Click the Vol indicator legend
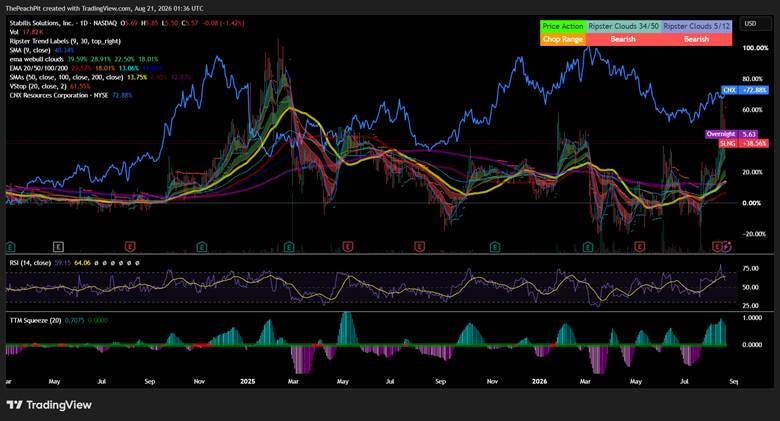This screenshot has width=780, height=421. pos(14,32)
